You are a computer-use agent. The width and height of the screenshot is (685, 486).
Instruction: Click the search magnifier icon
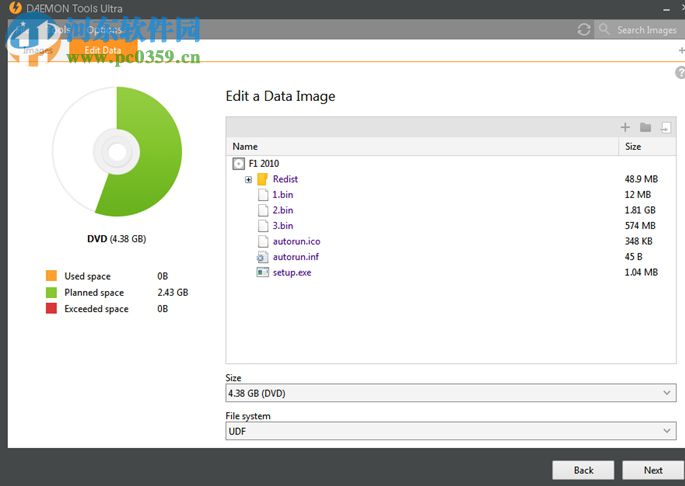tap(604, 29)
